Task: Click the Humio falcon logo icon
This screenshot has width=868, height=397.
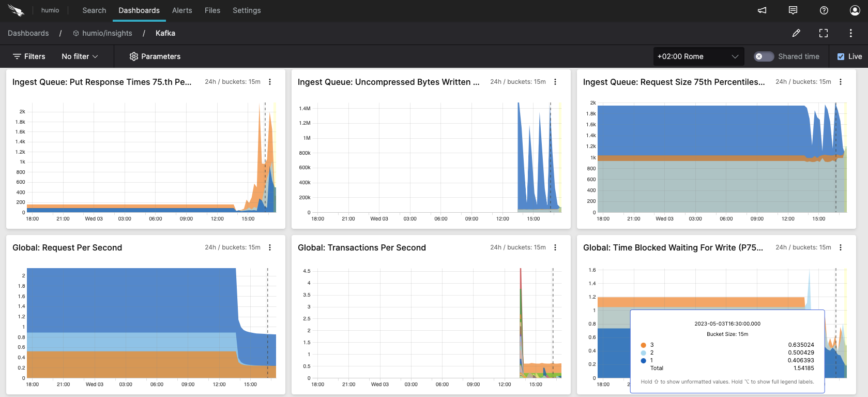Action: [16, 10]
